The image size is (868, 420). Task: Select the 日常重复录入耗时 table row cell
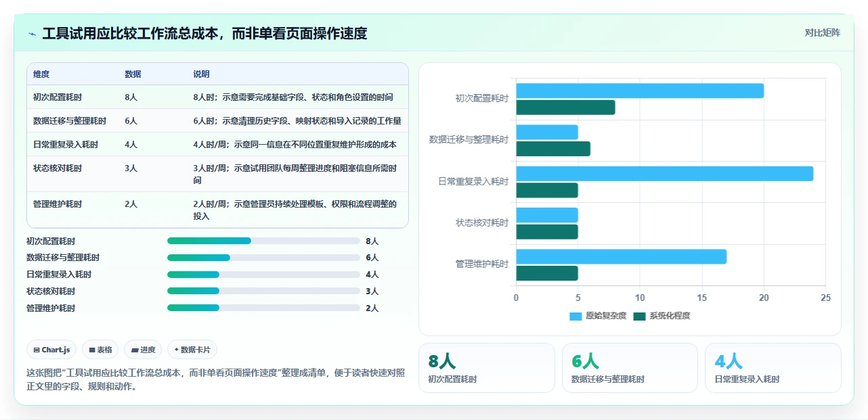[66, 145]
